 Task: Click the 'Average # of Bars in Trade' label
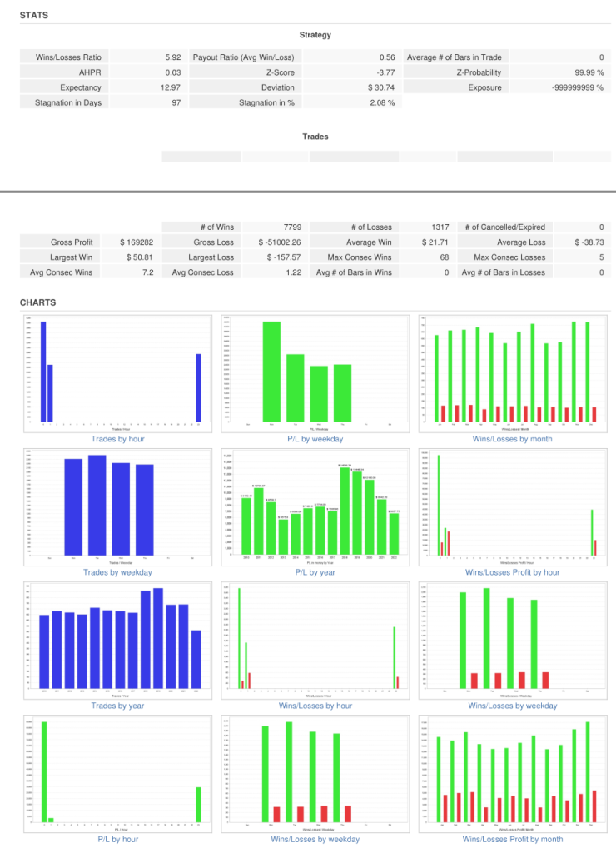coord(455,57)
